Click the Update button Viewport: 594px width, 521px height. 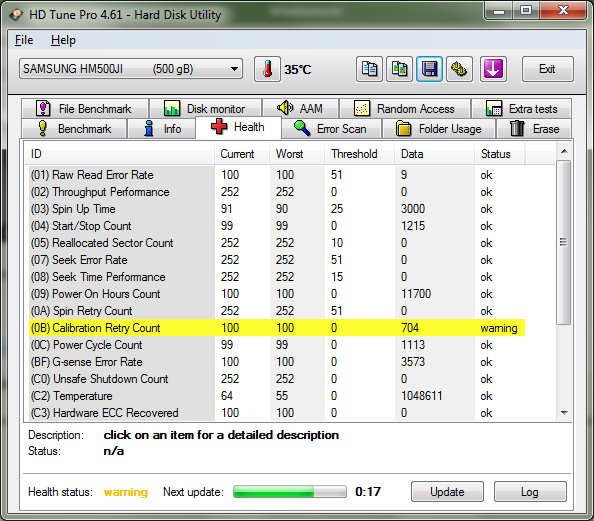pyautogui.click(x=447, y=492)
